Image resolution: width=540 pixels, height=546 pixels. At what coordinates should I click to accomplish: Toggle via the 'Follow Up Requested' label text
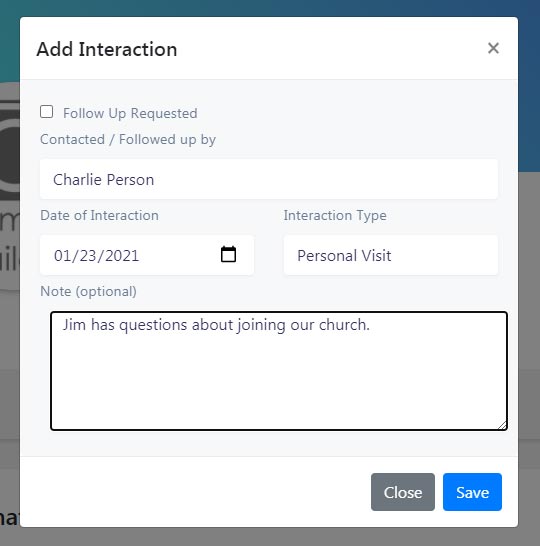(130, 113)
